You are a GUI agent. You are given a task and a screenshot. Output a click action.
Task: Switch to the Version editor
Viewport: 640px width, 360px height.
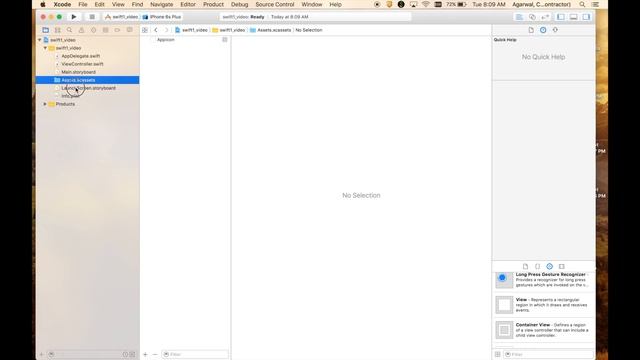click(545, 17)
